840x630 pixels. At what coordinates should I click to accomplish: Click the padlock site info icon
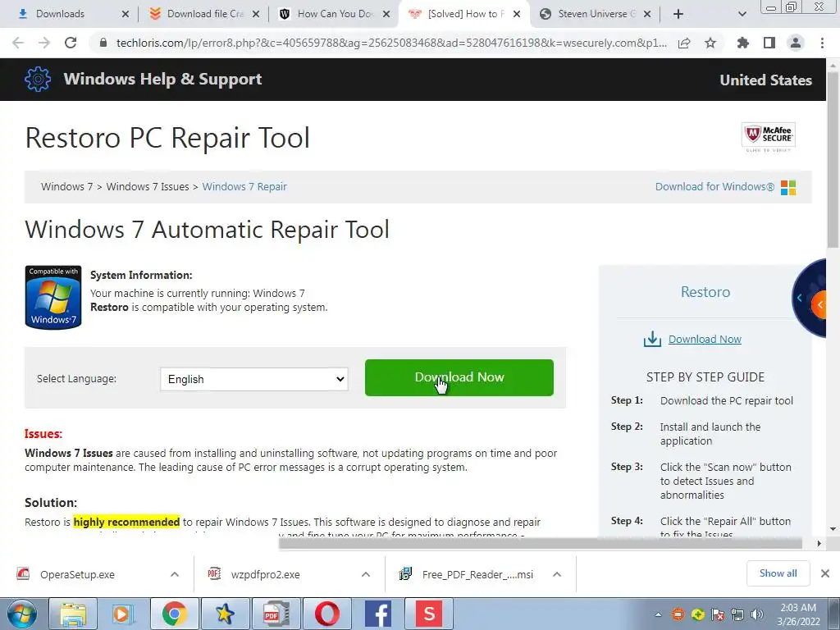[x=103, y=43]
